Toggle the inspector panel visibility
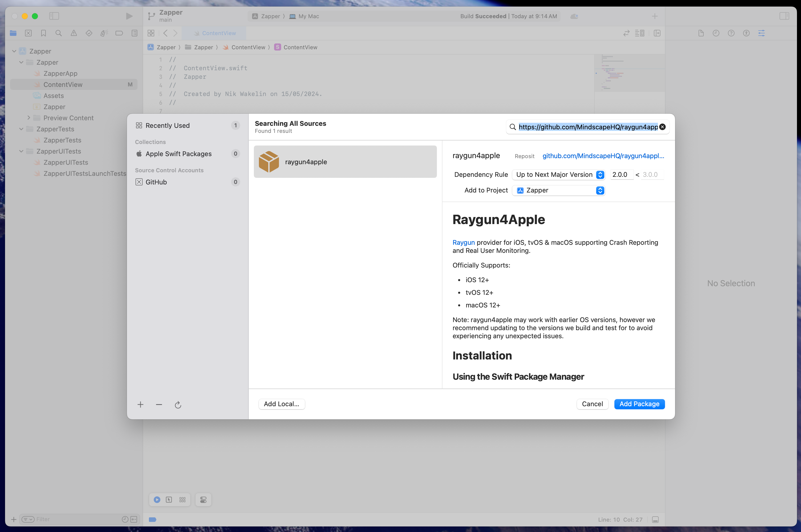This screenshot has height=532, width=801. 784,16
